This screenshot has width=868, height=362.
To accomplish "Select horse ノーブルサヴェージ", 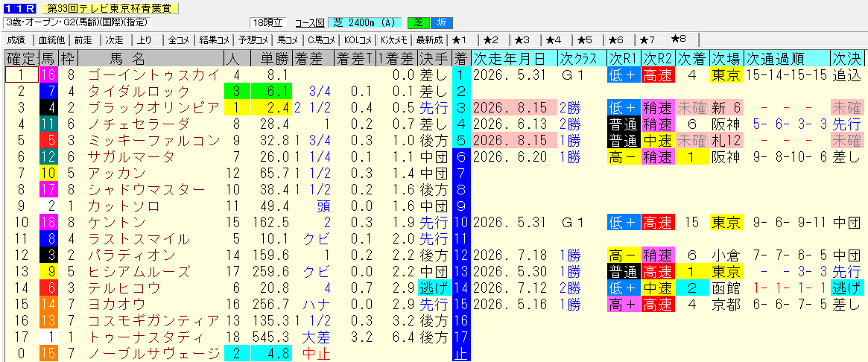I will [x=153, y=355].
